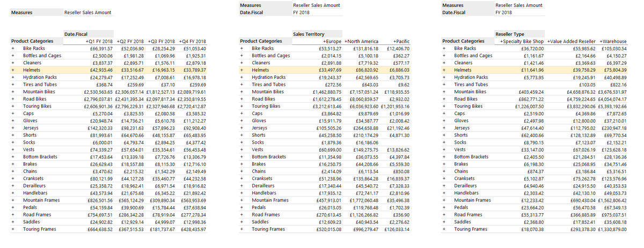Image resolution: width=644 pixels, height=248 pixels.
Task: Expand Saddles row in Sales Territory table
Action: tap(241, 222)
